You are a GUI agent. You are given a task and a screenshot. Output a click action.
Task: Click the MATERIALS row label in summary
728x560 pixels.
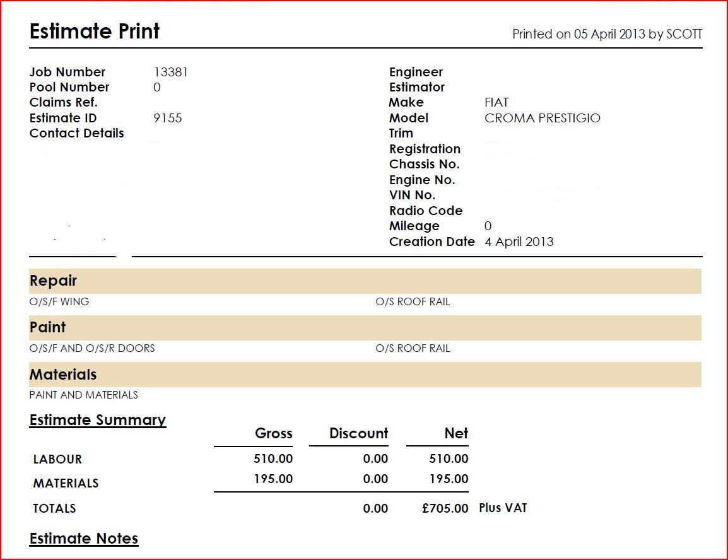[x=66, y=484]
